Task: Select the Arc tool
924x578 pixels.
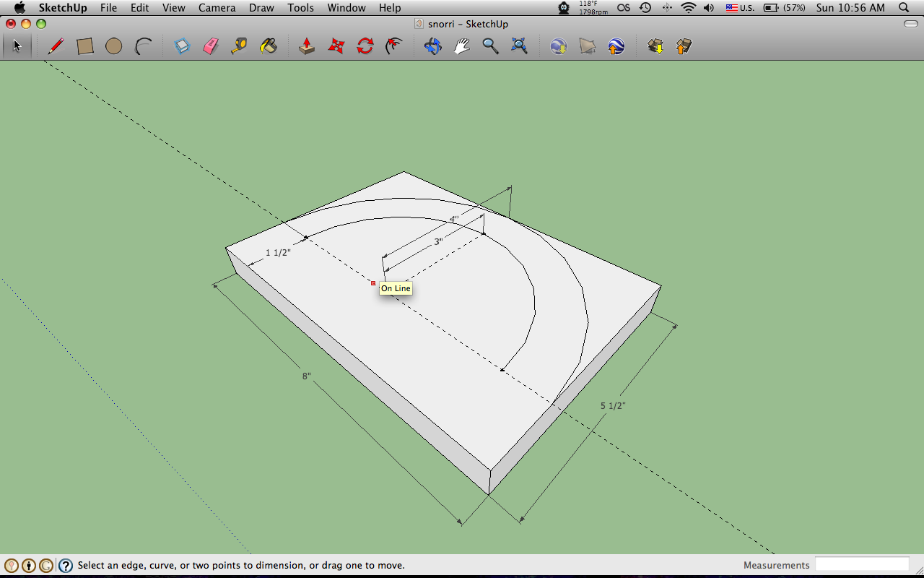Action: [x=144, y=46]
